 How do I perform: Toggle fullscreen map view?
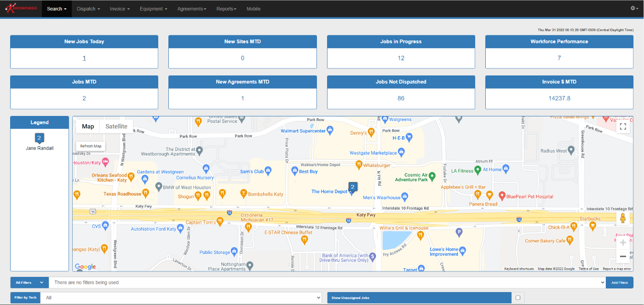click(x=623, y=127)
